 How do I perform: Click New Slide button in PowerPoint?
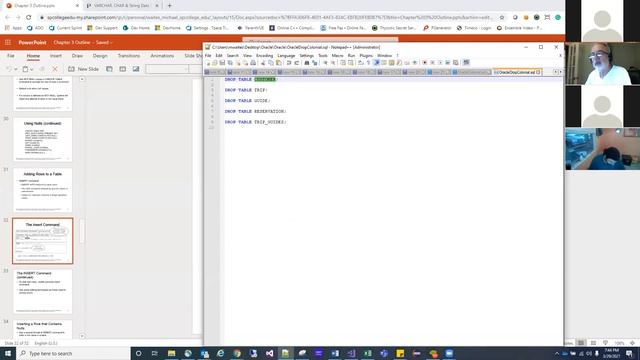pyautogui.click(x=84, y=69)
